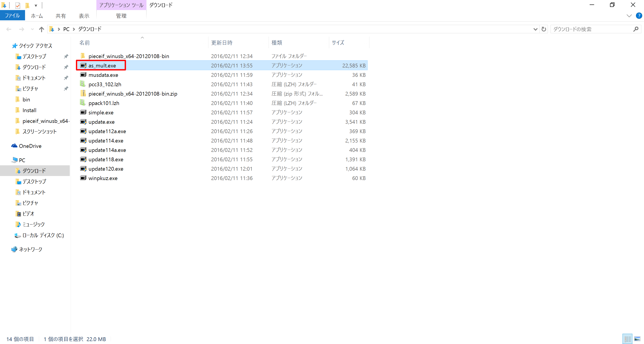This screenshot has height=344, width=644.
Task: Click the chevron before PC in the address bar
Action: (x=59, y=29)
